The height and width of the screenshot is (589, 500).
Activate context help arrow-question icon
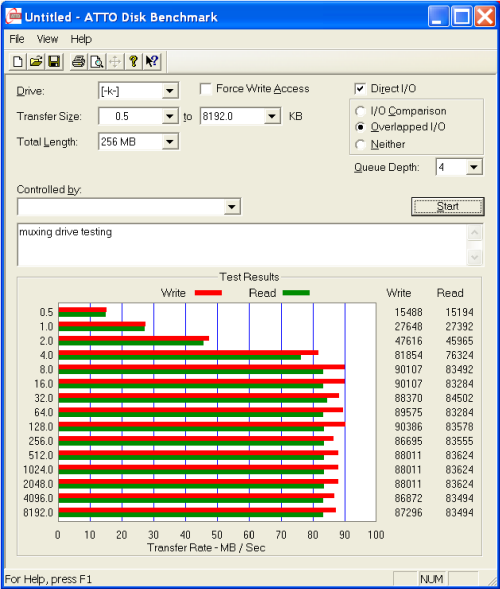tap(152, 62)
